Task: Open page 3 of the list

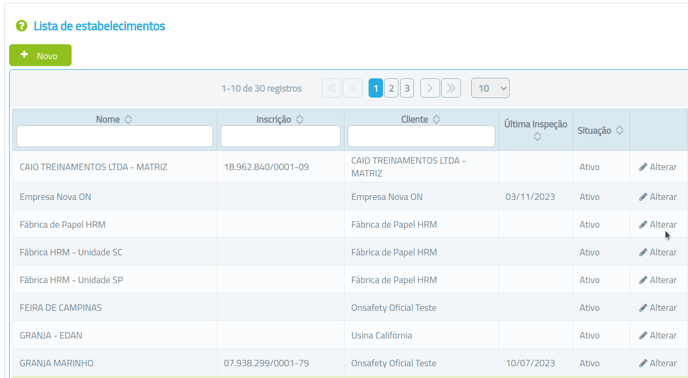Action: (x=407, y=88)
